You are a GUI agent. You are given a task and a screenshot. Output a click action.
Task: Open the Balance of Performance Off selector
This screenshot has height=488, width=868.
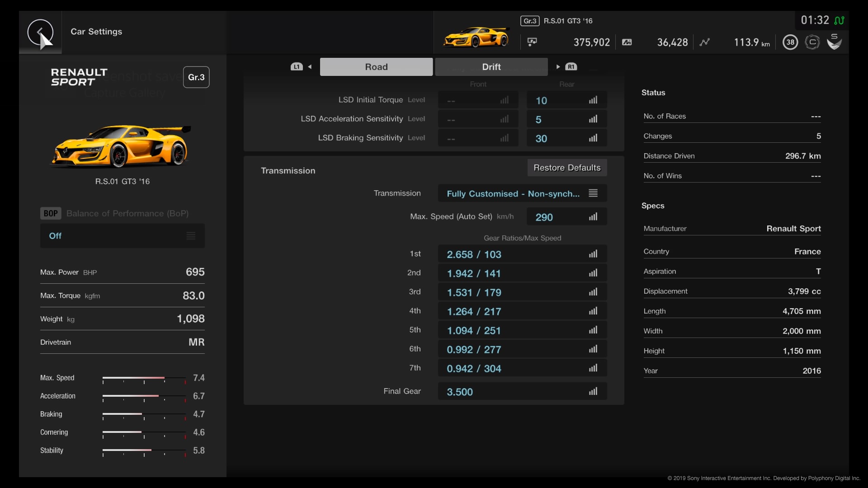123,236
